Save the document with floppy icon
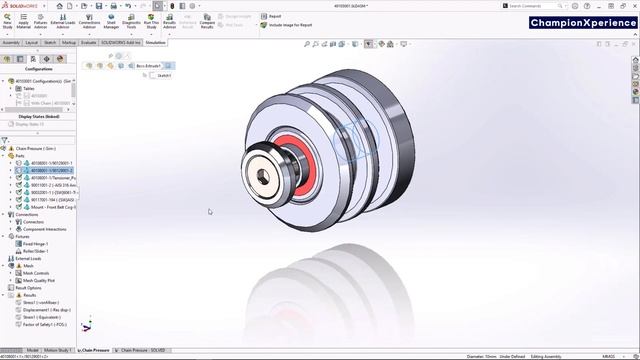The image size is (640, 360). [99, 6]
